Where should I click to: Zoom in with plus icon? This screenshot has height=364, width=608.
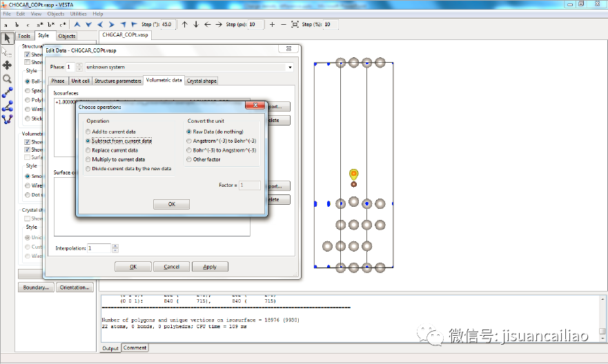[272, 24]
